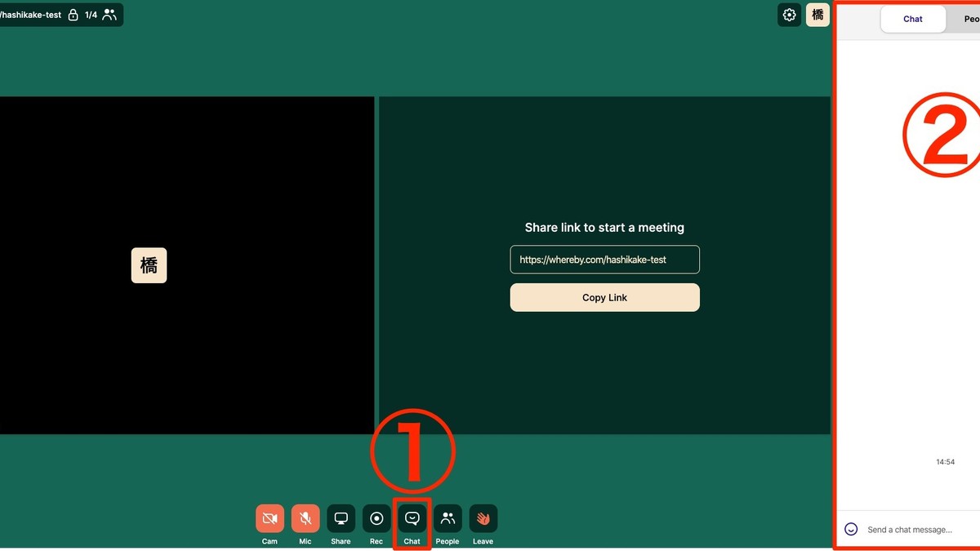
Task: Turn on the camera with Cam button
Action: coord(269,518)
